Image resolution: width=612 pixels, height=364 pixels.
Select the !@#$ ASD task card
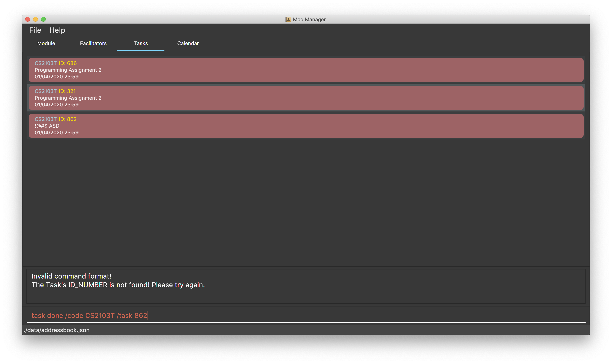point(306,126)
